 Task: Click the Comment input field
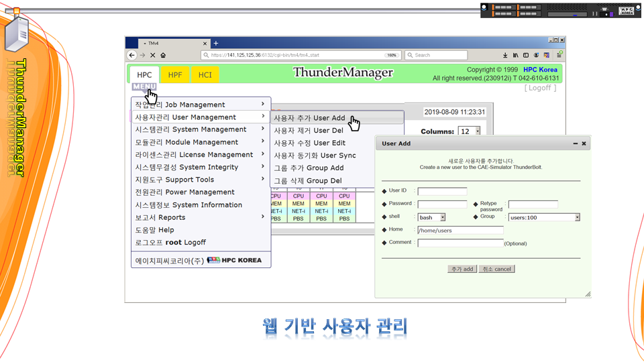tap(460, 243)
